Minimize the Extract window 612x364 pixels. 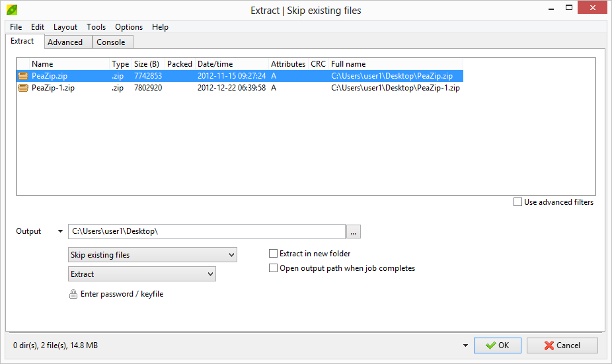(x=551, y=8)
